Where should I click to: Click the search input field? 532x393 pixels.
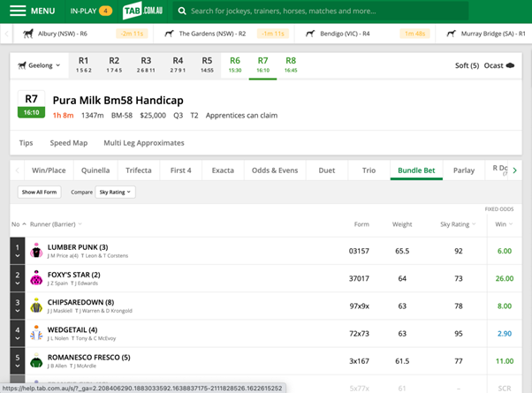[x=321, y=11]
